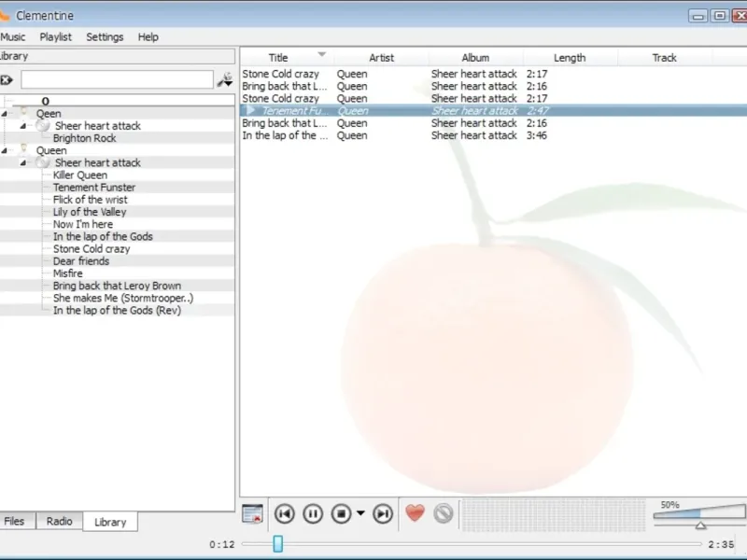
Task: Collapse album containing Brighton Rock
Action: click(22, 126)
